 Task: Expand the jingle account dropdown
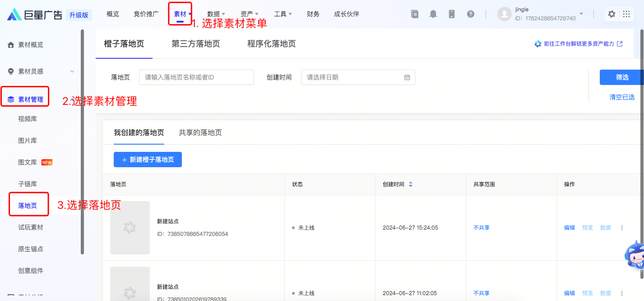pos(581,14)
